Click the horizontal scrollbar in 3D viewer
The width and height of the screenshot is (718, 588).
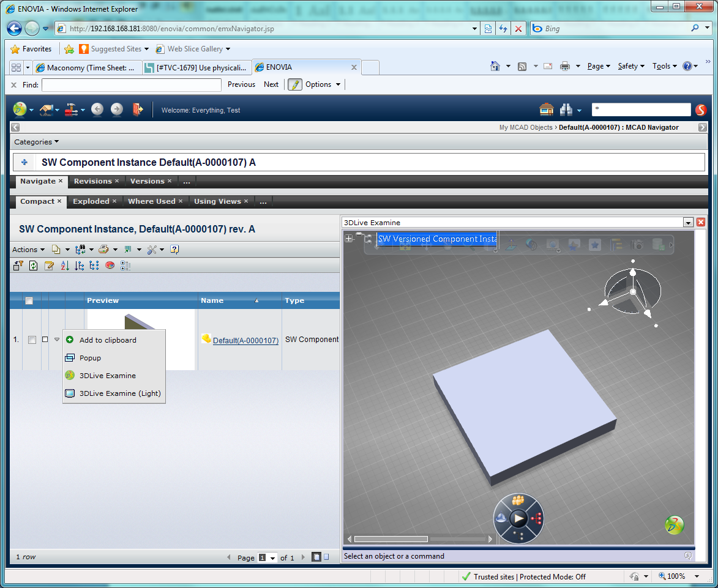pos(391,539)
